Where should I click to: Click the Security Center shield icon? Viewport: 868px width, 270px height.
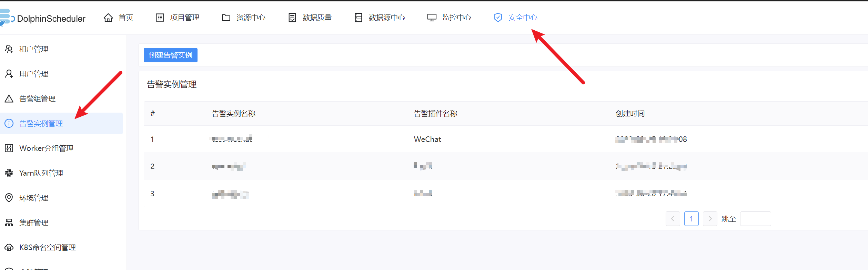click(498, 18)
